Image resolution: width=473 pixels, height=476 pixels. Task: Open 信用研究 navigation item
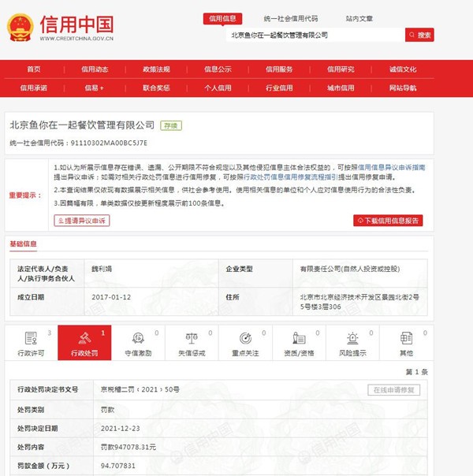(341, 69)
